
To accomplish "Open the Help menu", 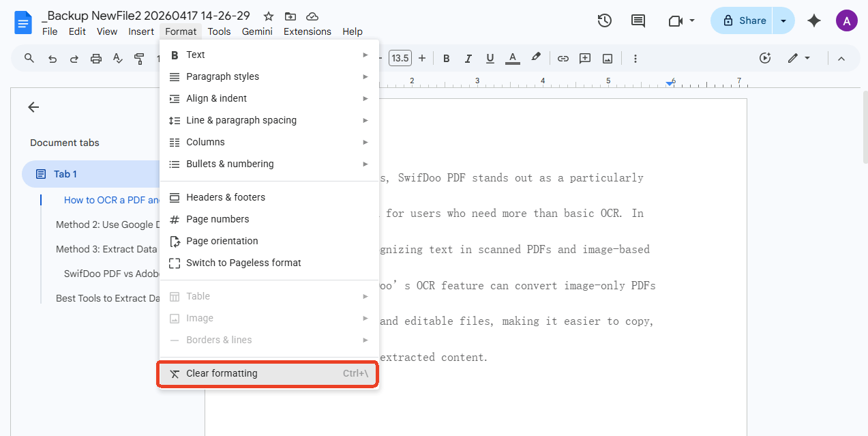I will (353, 31).
